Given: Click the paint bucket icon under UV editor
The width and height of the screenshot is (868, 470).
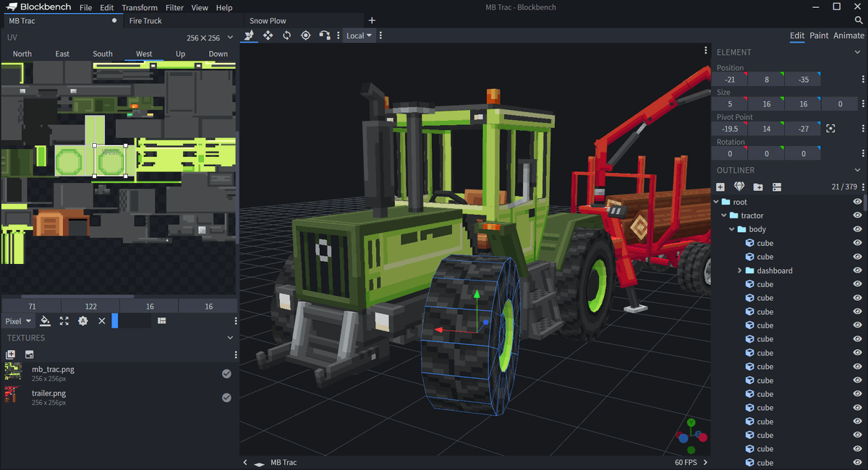Looking at the screenshot, I should coord(46,321).
